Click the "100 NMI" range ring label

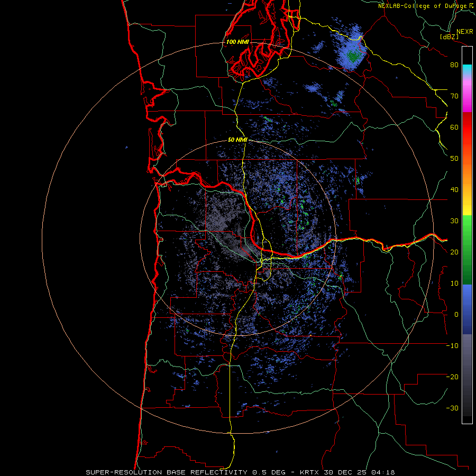tap(237, 42)
